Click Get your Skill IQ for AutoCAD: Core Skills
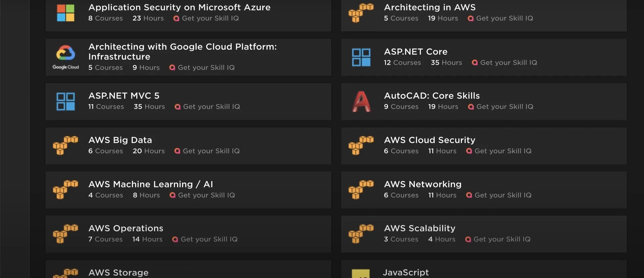This screenshot has width=644, height=278. click(505, 107)
